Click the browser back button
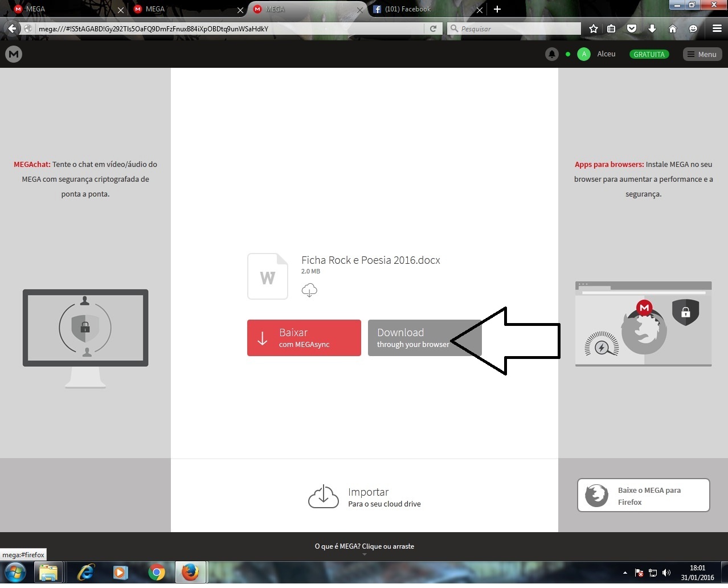This screenshot has width=728, height=588. pos(13,28)
